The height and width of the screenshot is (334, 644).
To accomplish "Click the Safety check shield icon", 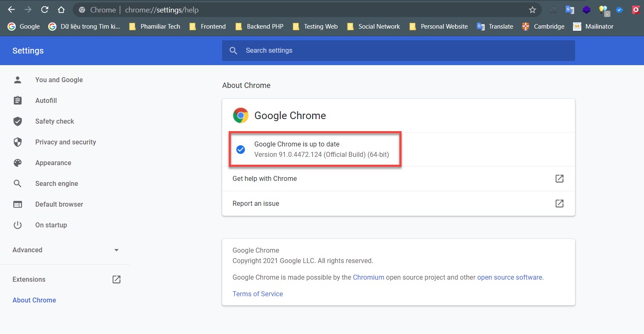I will click(x=17, y=121).
